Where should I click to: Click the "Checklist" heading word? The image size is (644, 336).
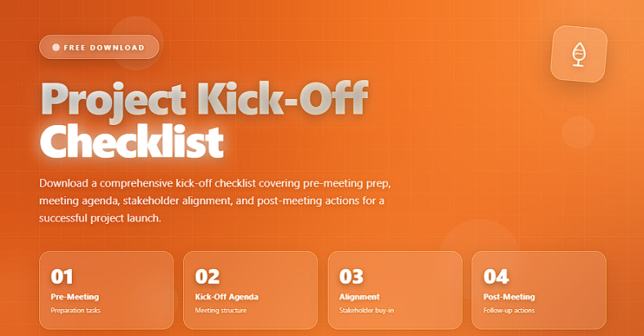[132, 141]
